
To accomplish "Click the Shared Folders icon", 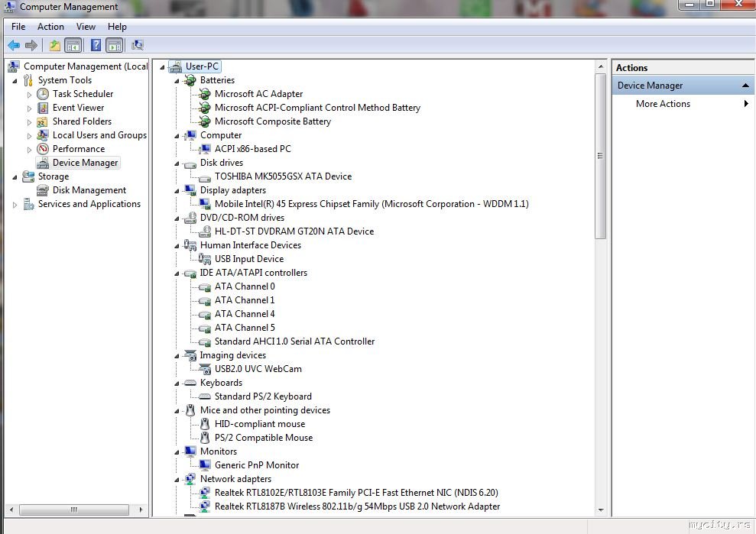I will (43, 121).
